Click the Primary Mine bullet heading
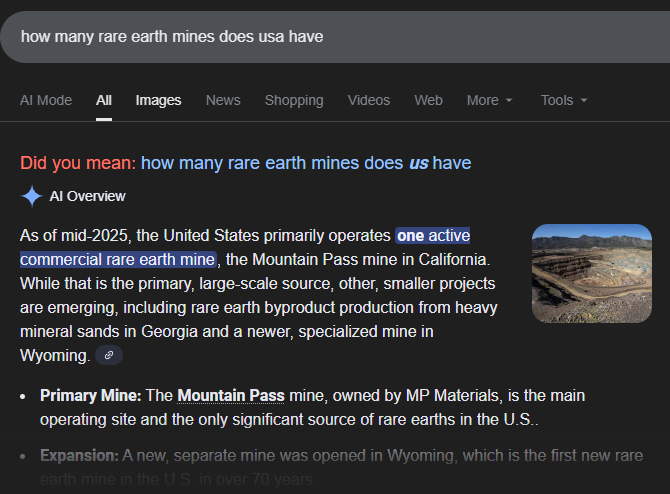The image size is (670, 494). 91,395
